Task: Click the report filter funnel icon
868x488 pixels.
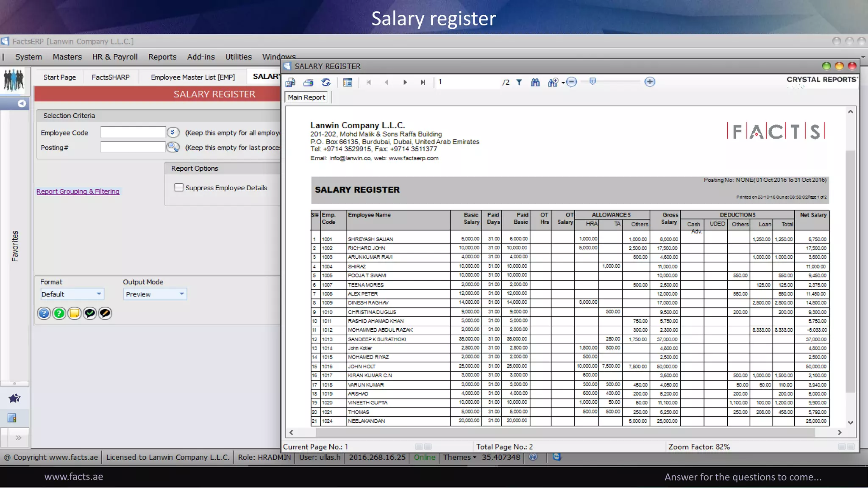Action: click(x=519, y=82)
